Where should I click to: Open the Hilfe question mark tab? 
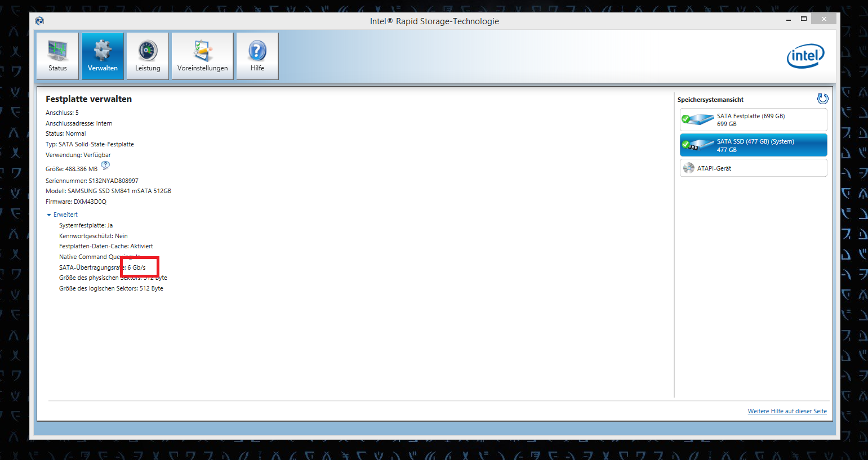click(x=257, y=56)
